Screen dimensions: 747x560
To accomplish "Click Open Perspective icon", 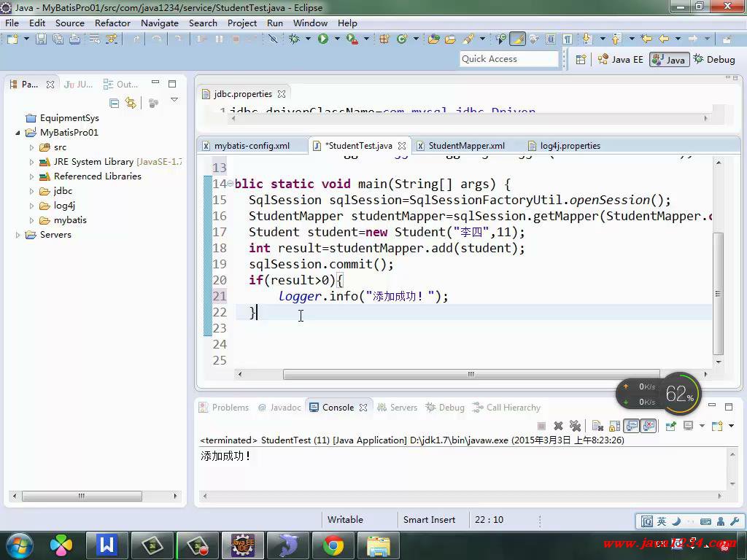I will [581, 60].
